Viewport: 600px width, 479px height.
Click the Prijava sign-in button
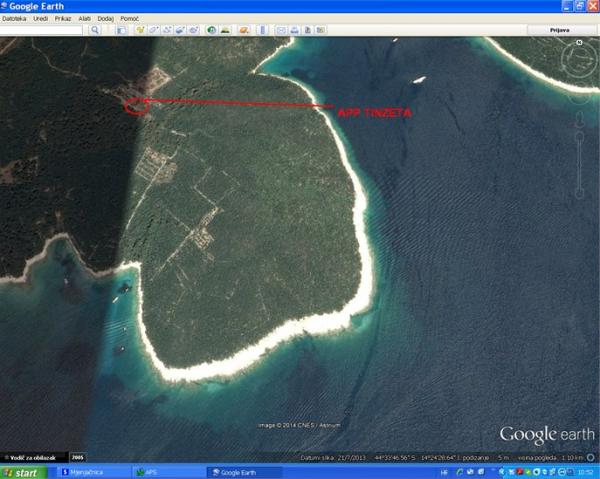[560, 30]
